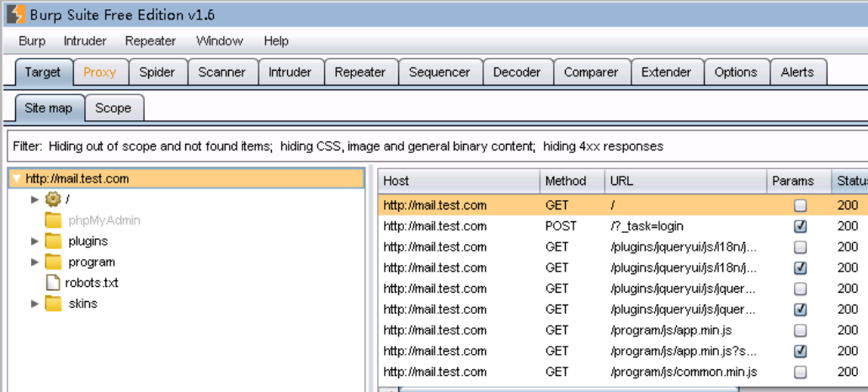Switch to the Comparer tab
This screenshot has height=392, width=868.
(591, 72)
